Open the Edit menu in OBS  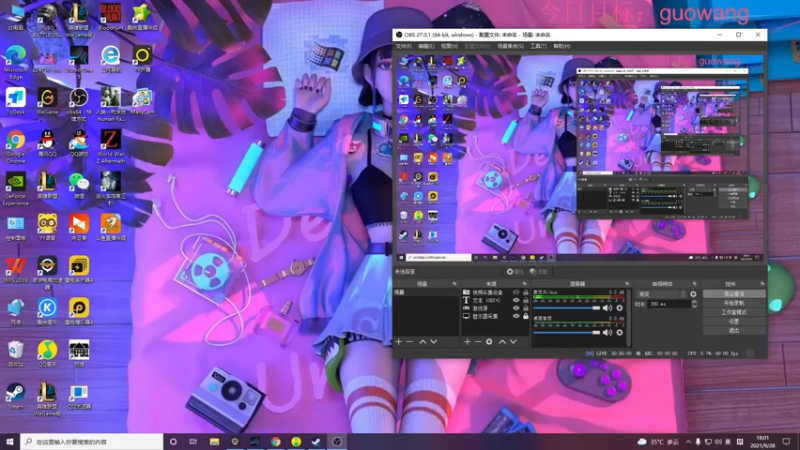point(426,46)
